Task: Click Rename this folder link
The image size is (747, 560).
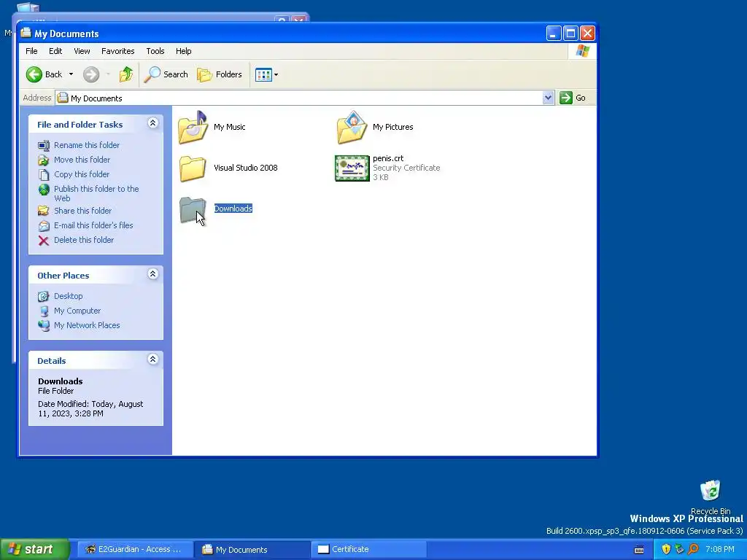Action: pyautogui.click(x=87, y=145)
